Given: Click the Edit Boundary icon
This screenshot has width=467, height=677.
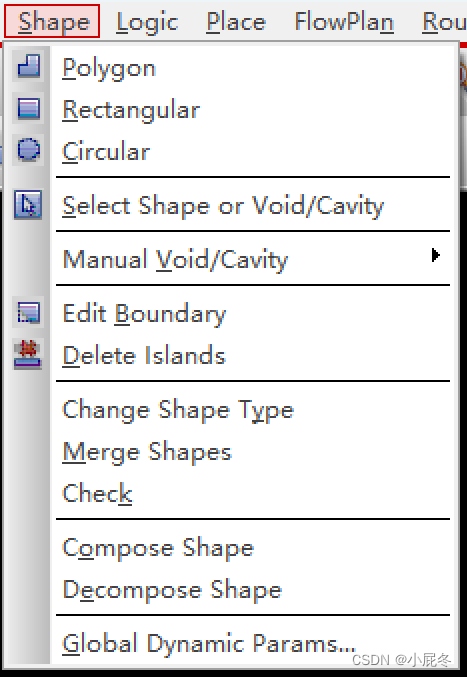Looking at the screenshot, I should 28,312.
